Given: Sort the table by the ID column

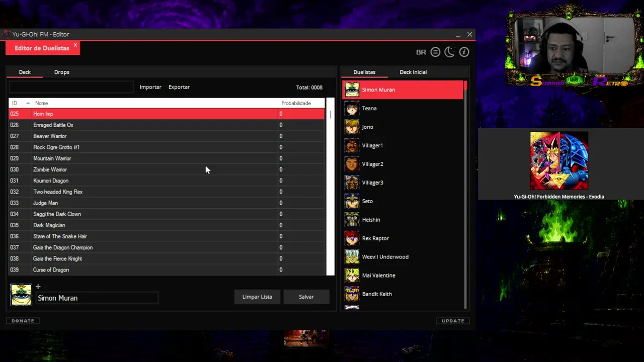Looking at the screenshot, I should click(20, 103).
